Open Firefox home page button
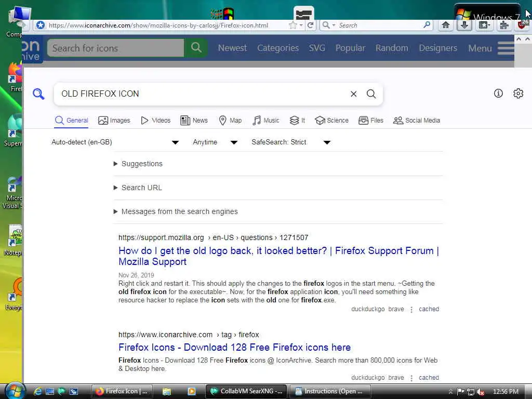Viewport: 532px width, 399px height. [445, 25]
